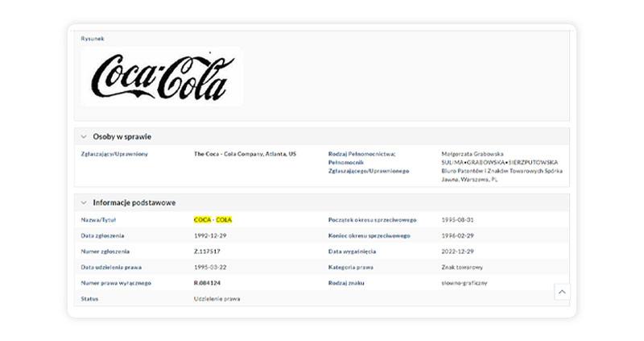
Task: Click the scroll-to-top arrow button
Action: pyautogui.click(x=562, y=292)
